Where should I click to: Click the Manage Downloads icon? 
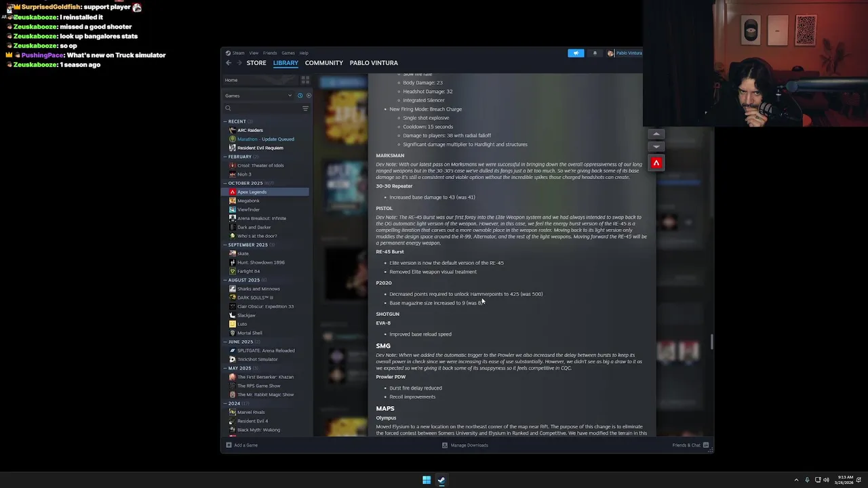point(445,445)
